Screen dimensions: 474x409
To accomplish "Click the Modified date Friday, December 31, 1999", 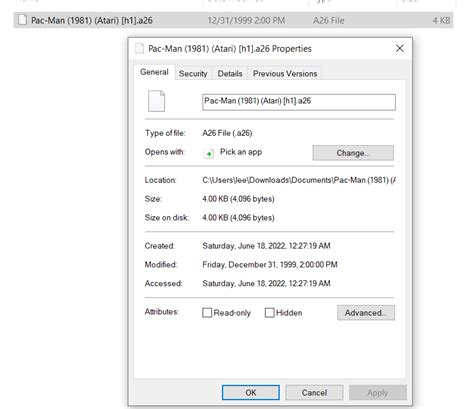I will [270, 265].
